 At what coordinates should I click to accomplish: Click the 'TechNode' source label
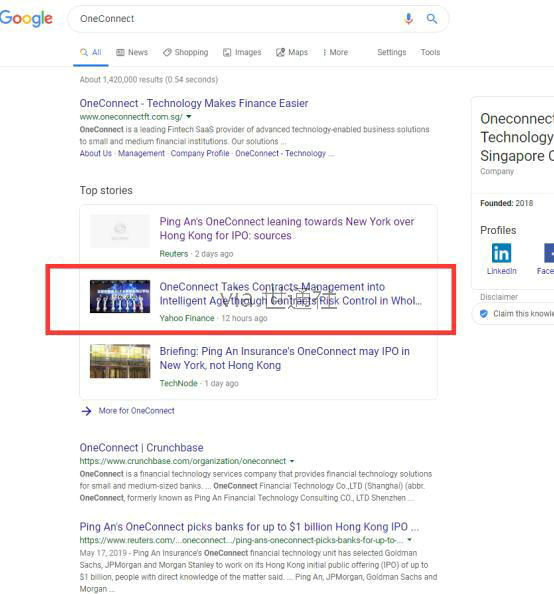coord(178,383)
